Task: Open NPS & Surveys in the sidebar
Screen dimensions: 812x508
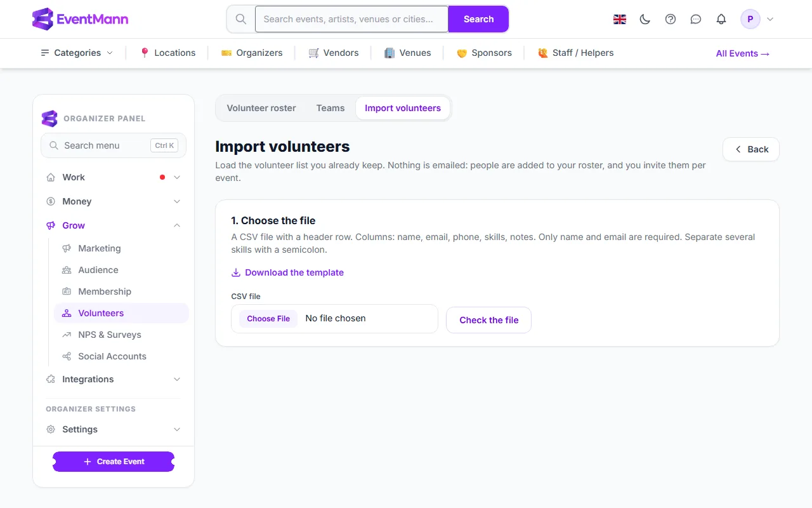Action: pos(121,335)
